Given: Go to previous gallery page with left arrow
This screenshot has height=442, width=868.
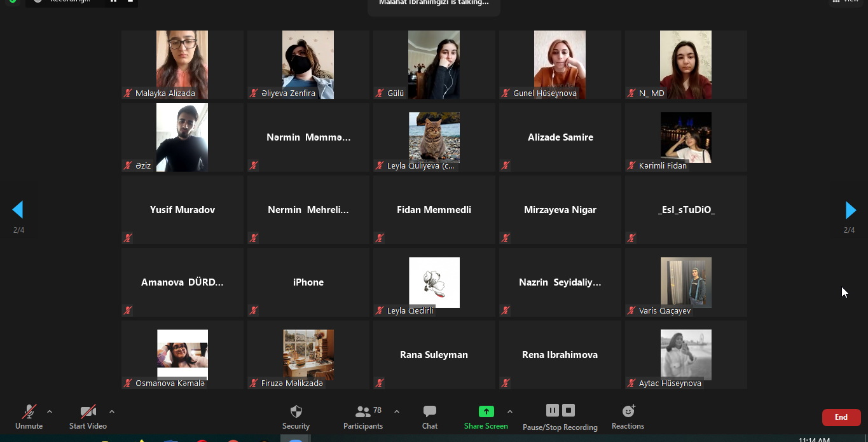Looking at the screenshot, I should pyautogui.click(x=18, y=210).
